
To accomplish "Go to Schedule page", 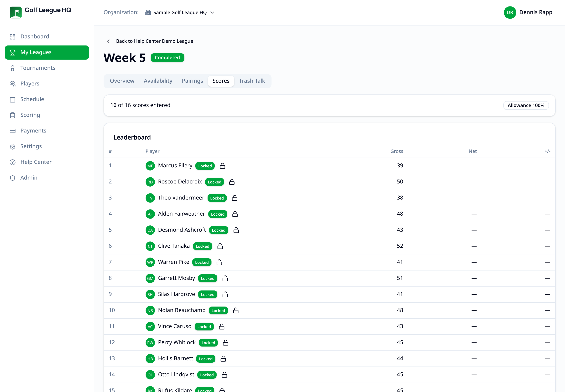I will 47,100.
